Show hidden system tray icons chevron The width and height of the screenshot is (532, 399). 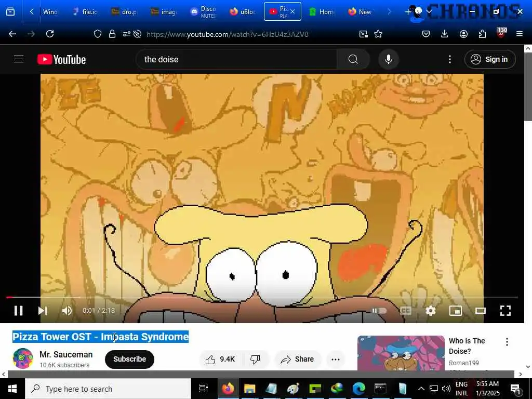click(x=421, y=389)
